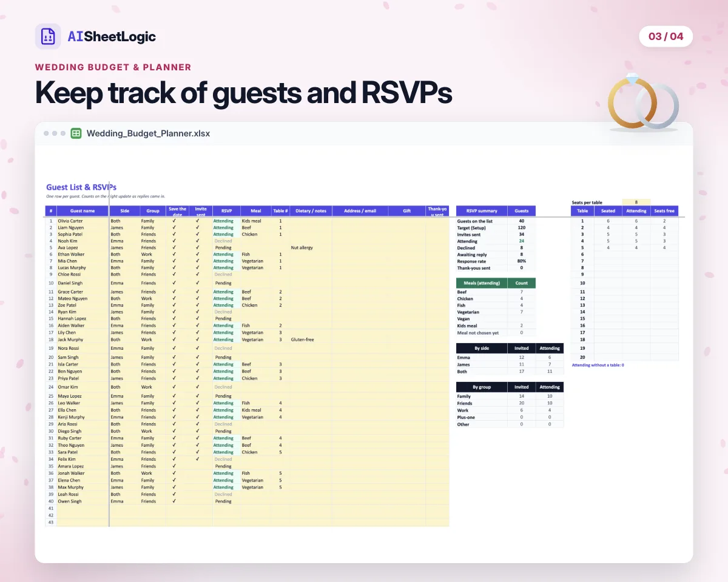Screen dimensions: 728x582
Task: Select the Hannah Lopez guest name cell
Action: click(x=83, y=318)
